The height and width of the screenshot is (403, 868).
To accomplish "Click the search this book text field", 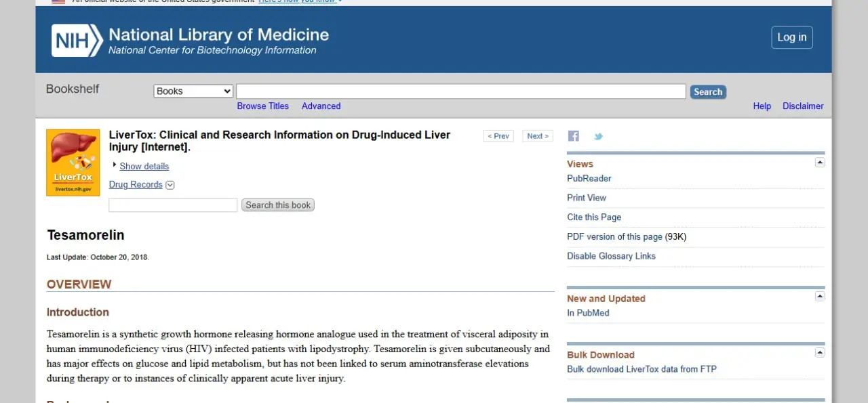I will 173,205.
